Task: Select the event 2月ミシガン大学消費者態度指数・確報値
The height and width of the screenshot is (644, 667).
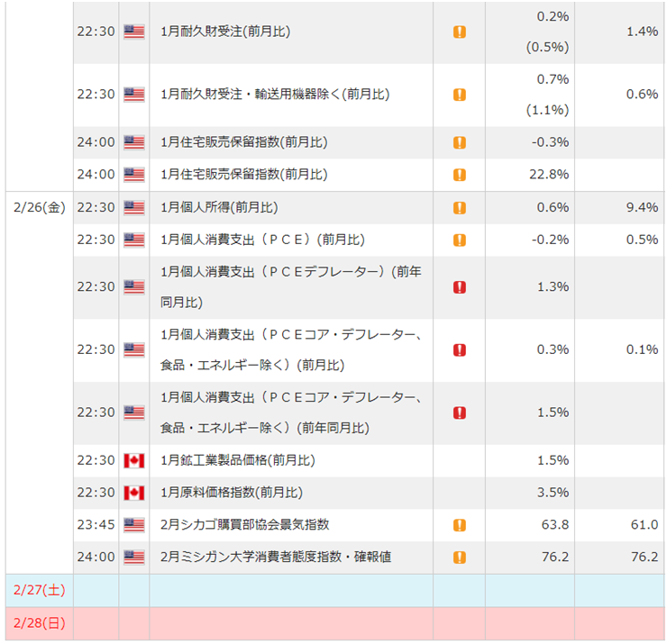Action: coord(276,558)
